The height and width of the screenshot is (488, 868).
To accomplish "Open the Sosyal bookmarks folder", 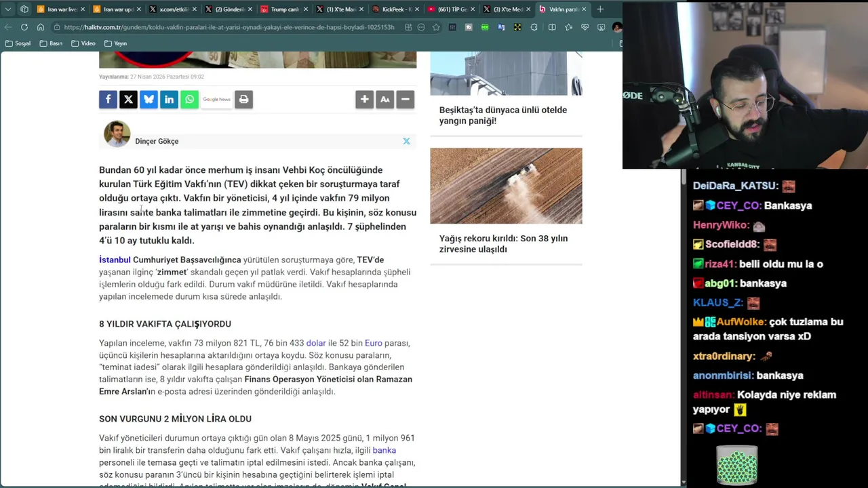I will (x=18, y=43).
